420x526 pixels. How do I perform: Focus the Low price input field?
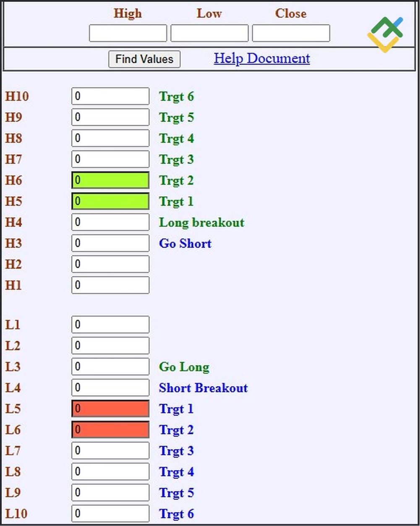[209, 33]
